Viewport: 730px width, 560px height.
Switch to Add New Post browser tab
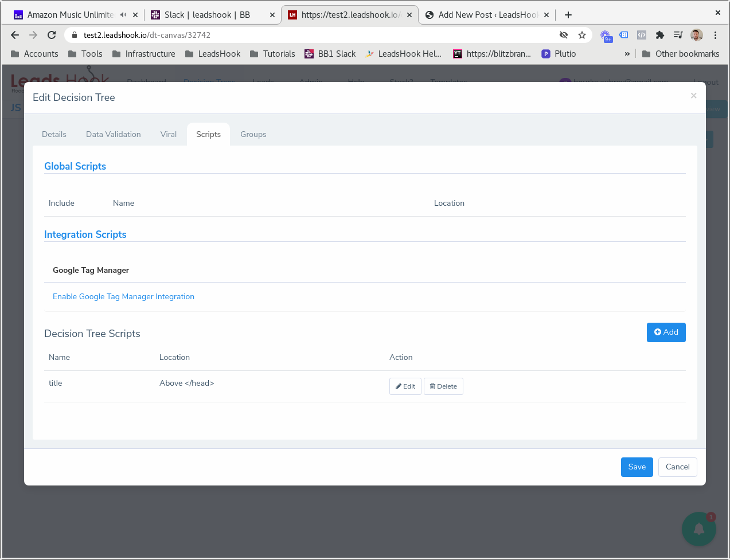(x=487, y=15)
